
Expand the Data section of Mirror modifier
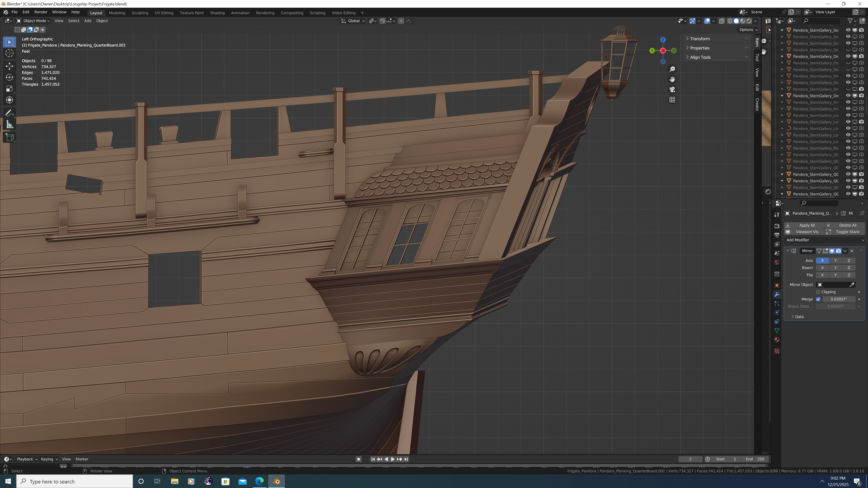pyautogui.click(x=799, y=317)
